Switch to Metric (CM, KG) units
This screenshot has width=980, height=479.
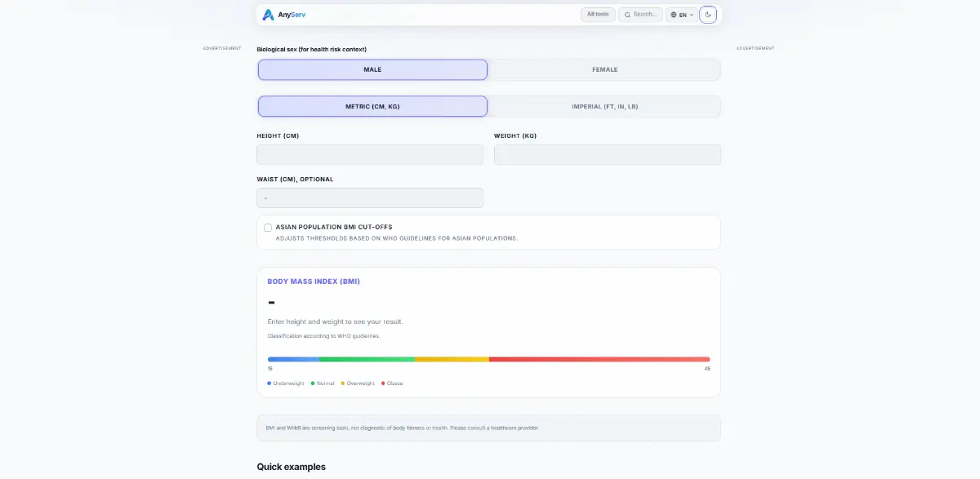point(372,107)
